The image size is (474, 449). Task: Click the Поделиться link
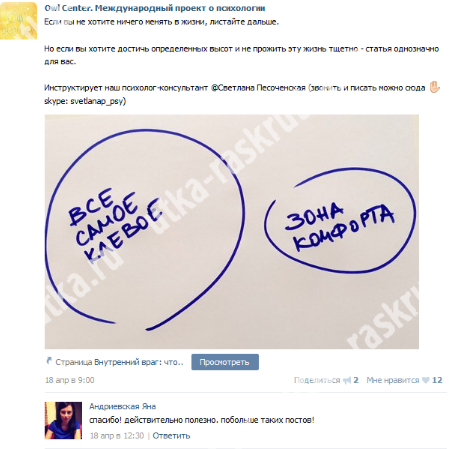(x=317, y=380)
